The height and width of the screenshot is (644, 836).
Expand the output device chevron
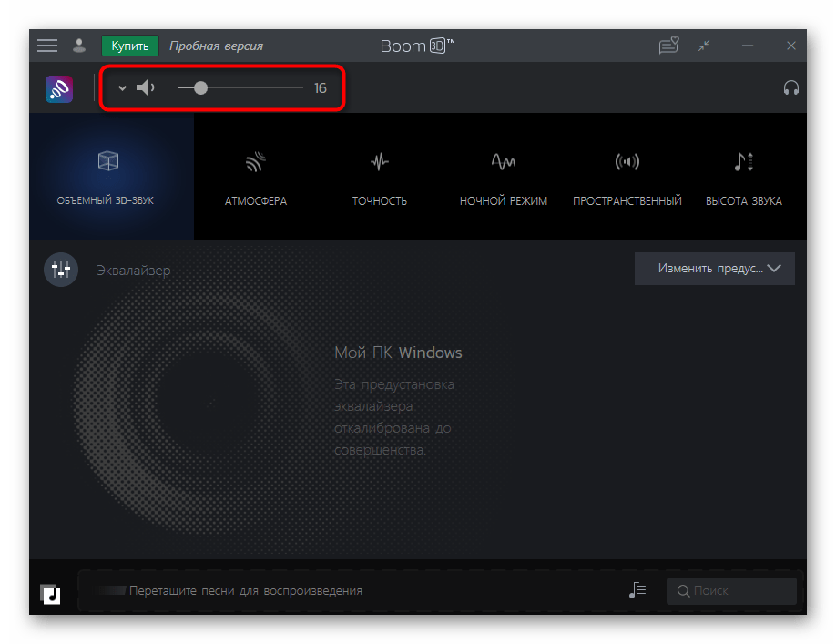coord(122,88)
